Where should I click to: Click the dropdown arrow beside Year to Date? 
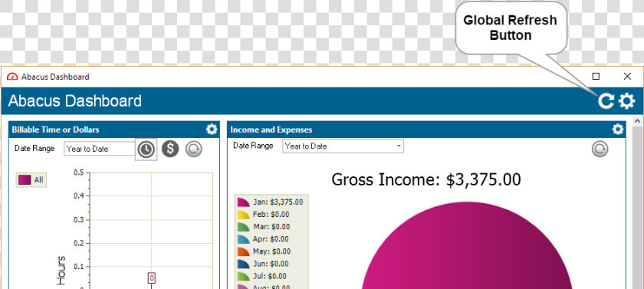pos(399,146)
